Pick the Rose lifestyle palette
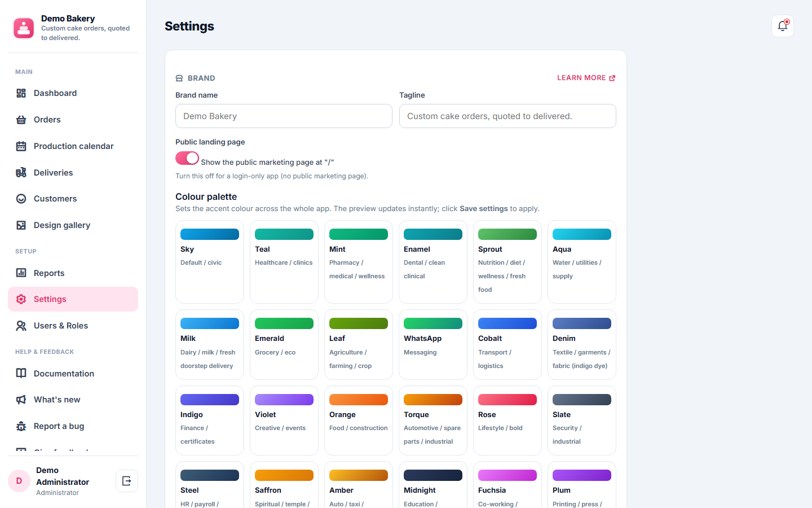The image size is (812, 508). pos(507,421)
